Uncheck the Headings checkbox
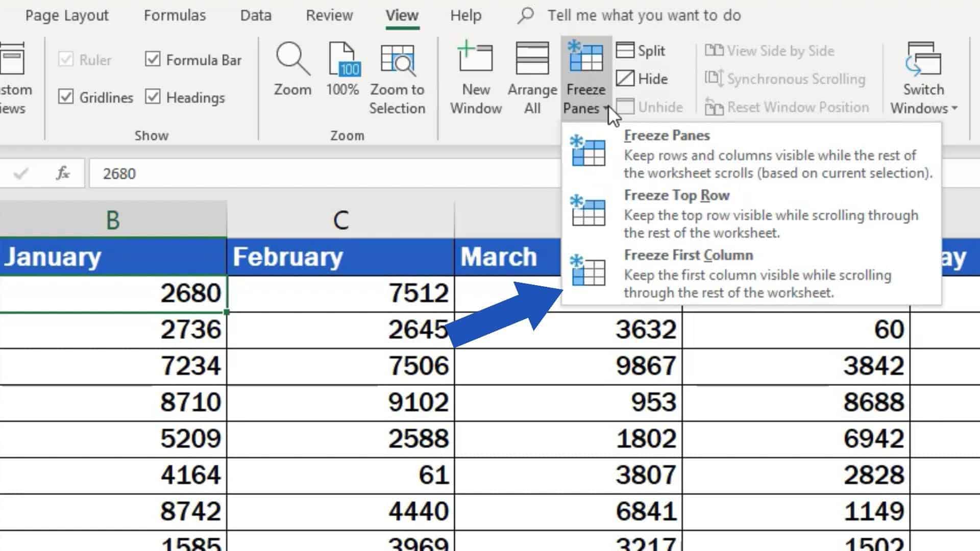The image size is (980, 551). [x=153, y=97]
